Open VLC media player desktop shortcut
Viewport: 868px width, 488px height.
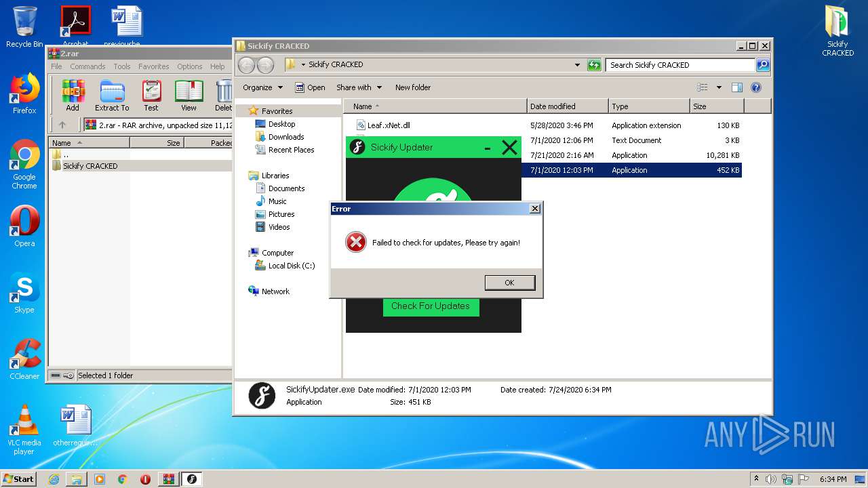pyautogui.click(x=24, y=430)
